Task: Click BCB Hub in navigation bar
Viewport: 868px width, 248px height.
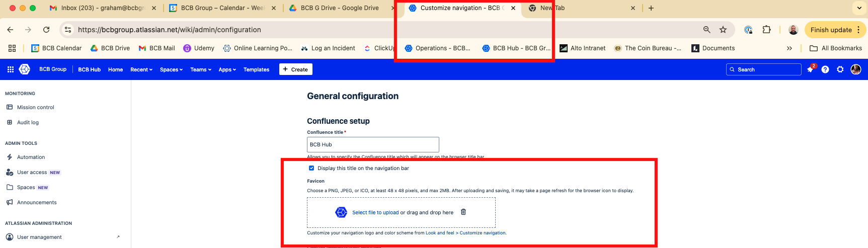Action: pyautogui.click(x=89, y=69)
